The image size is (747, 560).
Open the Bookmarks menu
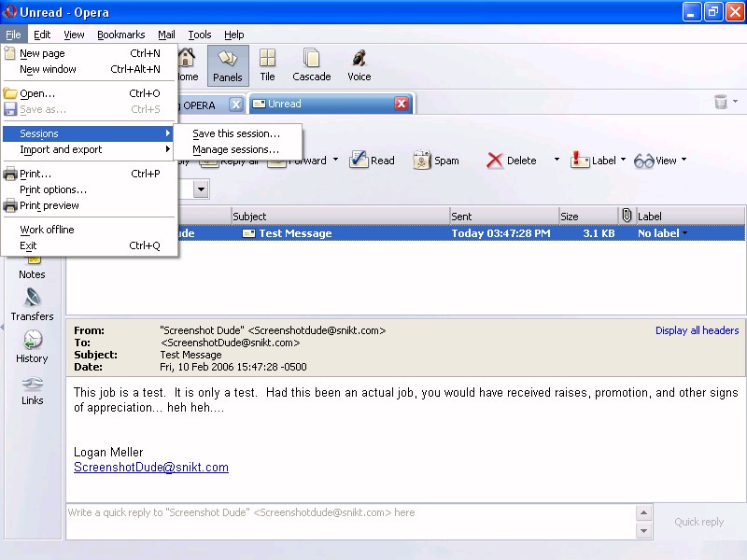point(121,35)
